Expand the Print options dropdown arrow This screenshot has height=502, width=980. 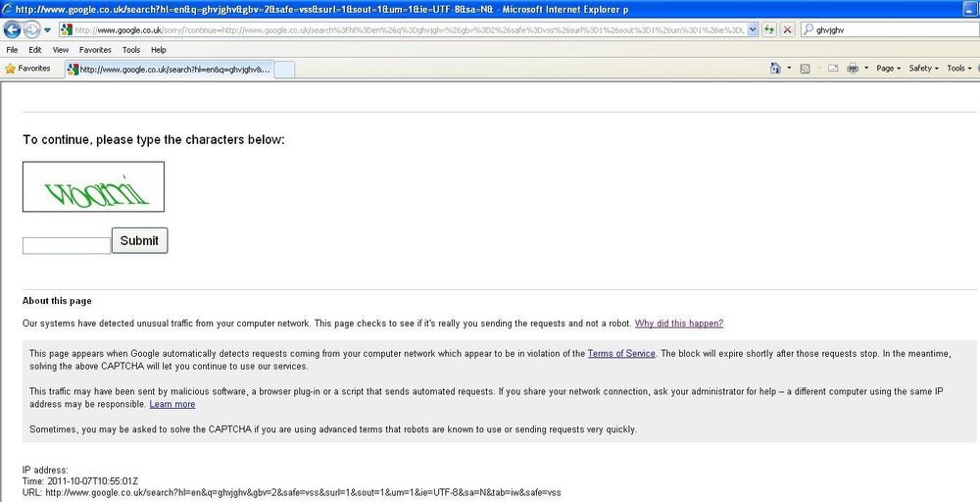(866, 68)
